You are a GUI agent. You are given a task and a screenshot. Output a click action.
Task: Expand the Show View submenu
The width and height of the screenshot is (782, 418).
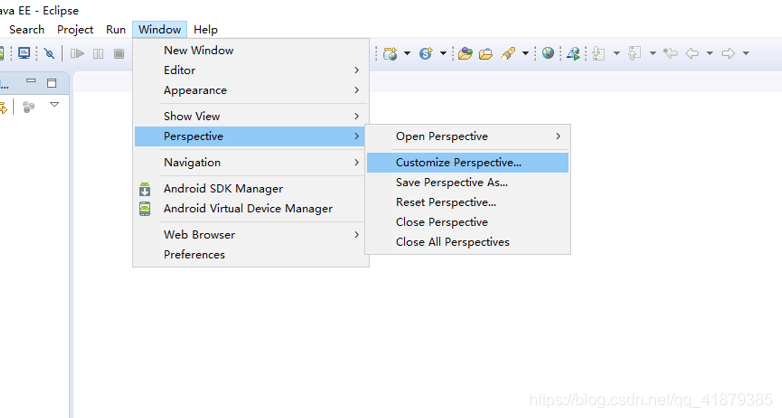click(x=251, y=116)
